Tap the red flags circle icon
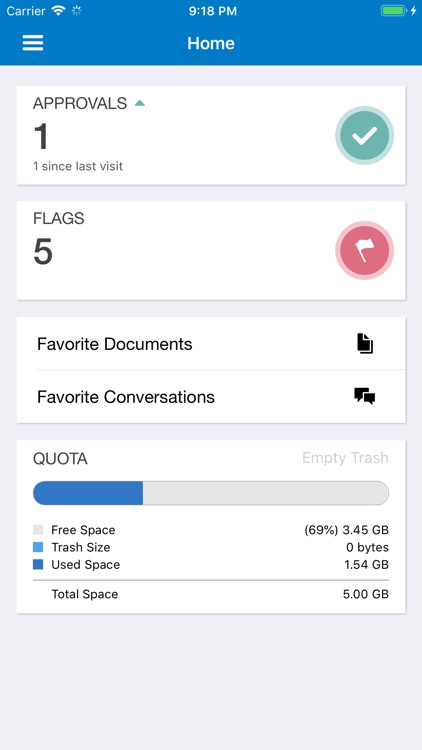 pyautogui.click(x=365, y=251)
